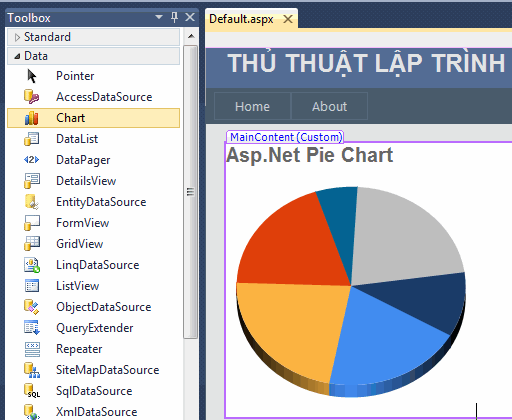Select the MainContent (Custom) placeholder tag

click(285, 137)
